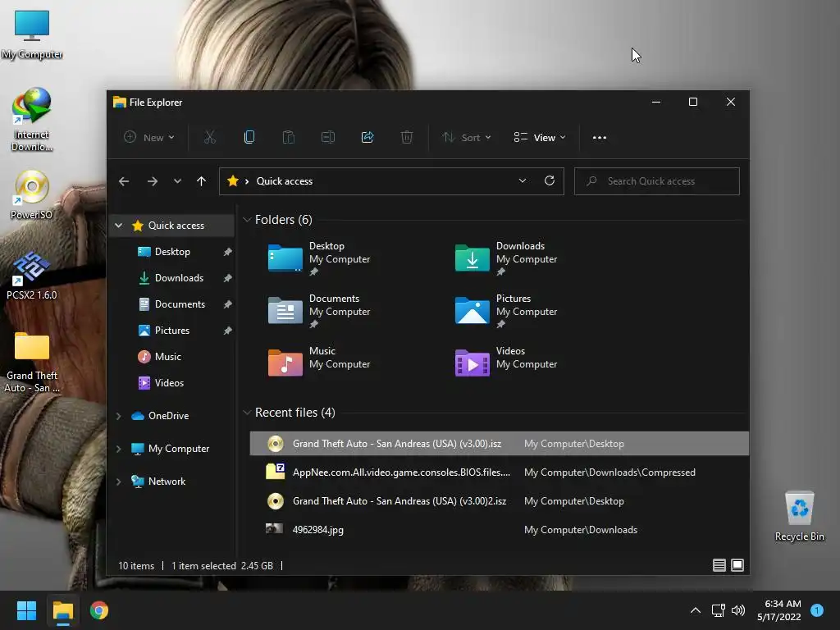Open volume control in system tray
The width and height of the screenshot is (840, 630).
click(738, 610)
